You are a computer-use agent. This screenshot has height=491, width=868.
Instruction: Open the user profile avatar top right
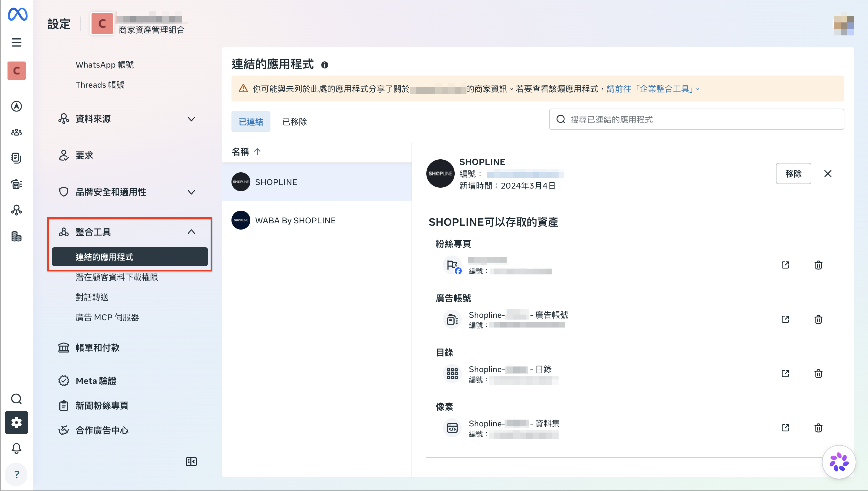844,24
